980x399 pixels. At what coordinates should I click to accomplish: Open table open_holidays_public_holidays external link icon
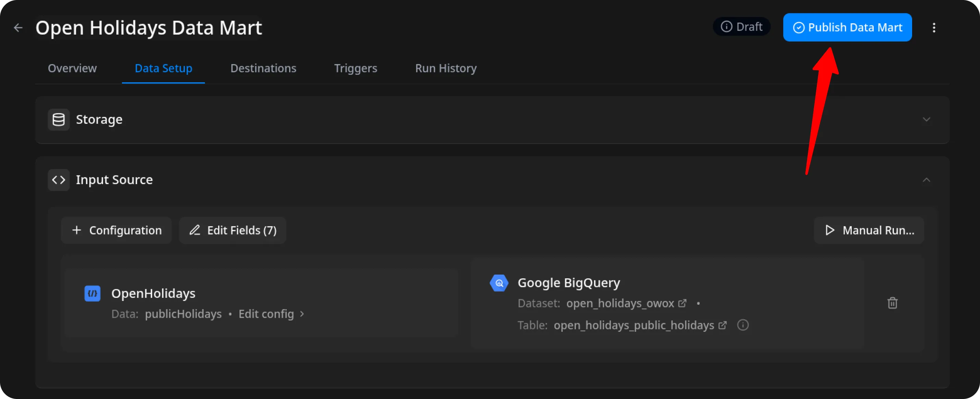pyautogui.click(x=722, y=325)
